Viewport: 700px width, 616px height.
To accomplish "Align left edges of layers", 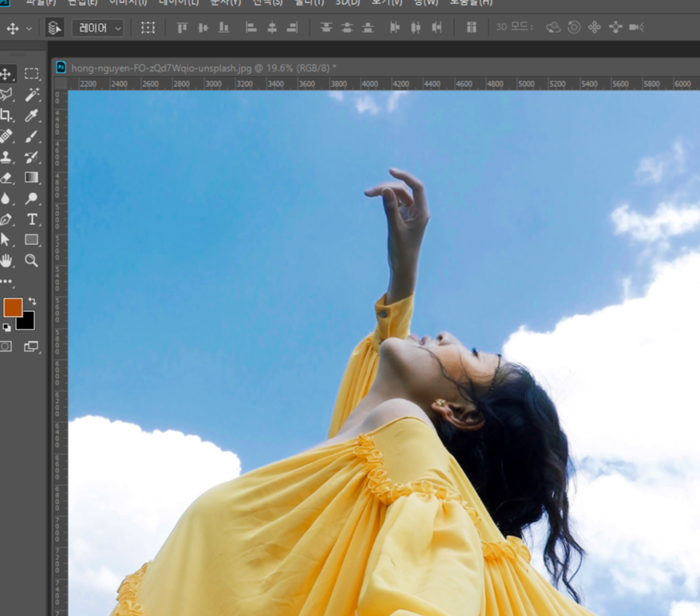I will pyautogui.click(x=251, y=28).
